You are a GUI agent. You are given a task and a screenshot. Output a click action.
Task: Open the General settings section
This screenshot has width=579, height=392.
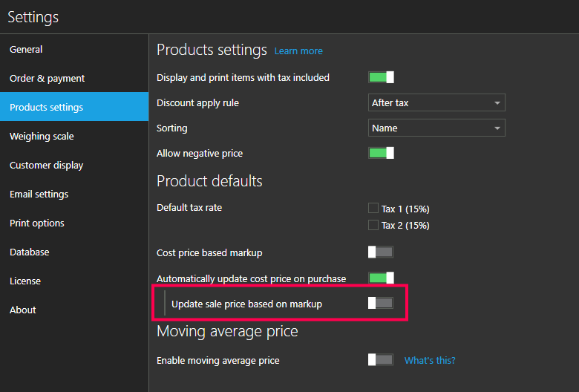coord(26,50)
